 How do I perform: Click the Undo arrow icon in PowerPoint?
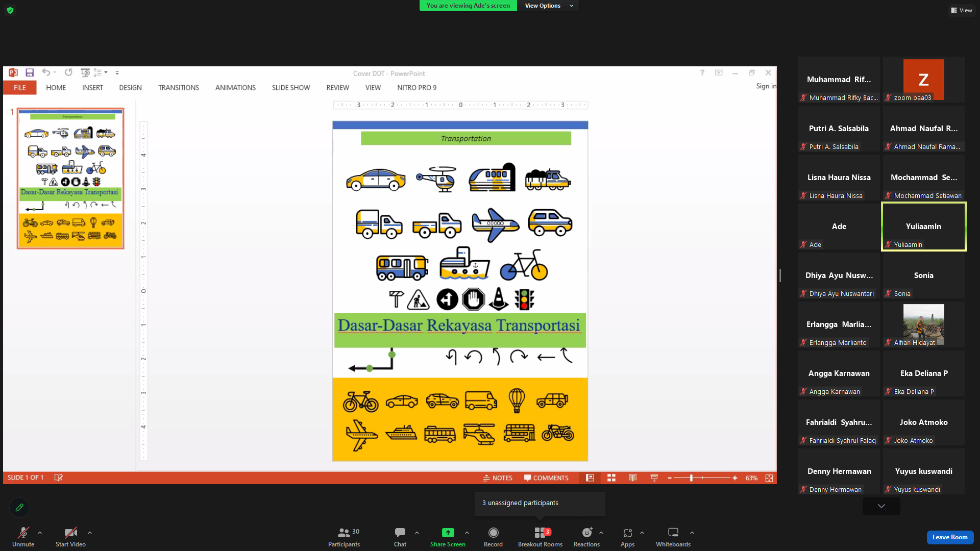pyautogui.click(x=46, y=72)
